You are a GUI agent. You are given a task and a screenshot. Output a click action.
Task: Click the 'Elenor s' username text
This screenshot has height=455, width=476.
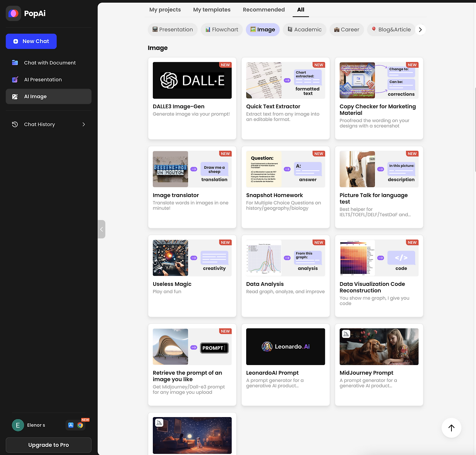36,425
